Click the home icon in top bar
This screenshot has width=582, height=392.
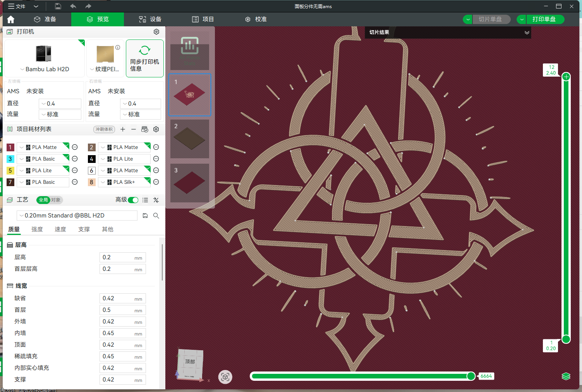(x=10, y=19)
